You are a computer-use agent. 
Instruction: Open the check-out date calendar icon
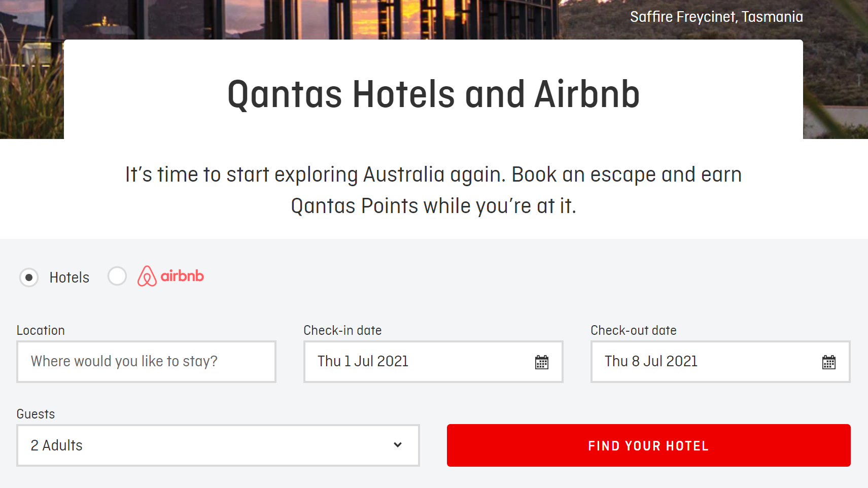pos(829,362)
